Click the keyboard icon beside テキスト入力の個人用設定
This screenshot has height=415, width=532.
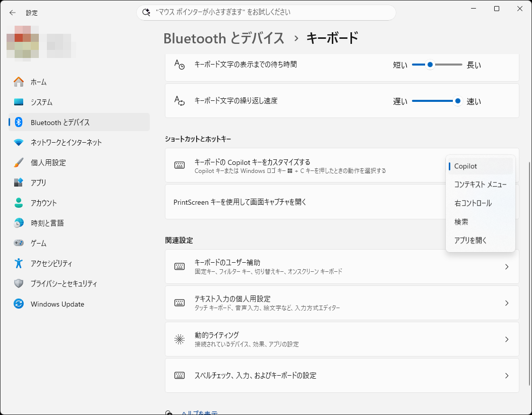pos(180,303)
